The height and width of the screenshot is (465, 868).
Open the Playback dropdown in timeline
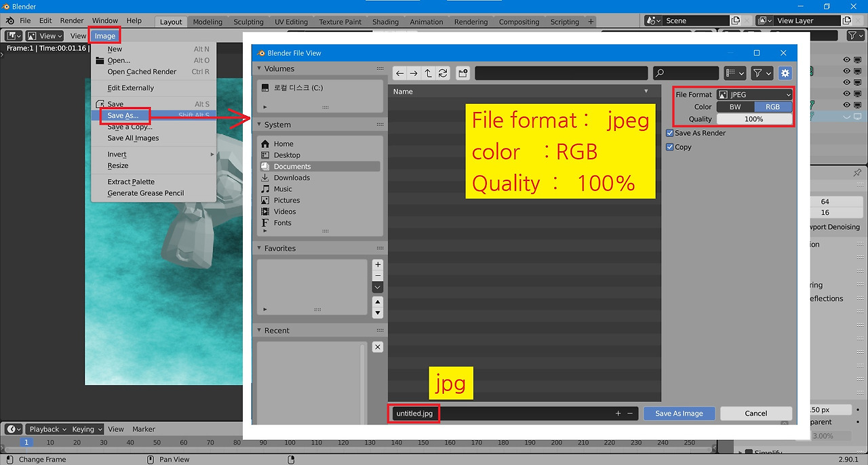[47, 429]
